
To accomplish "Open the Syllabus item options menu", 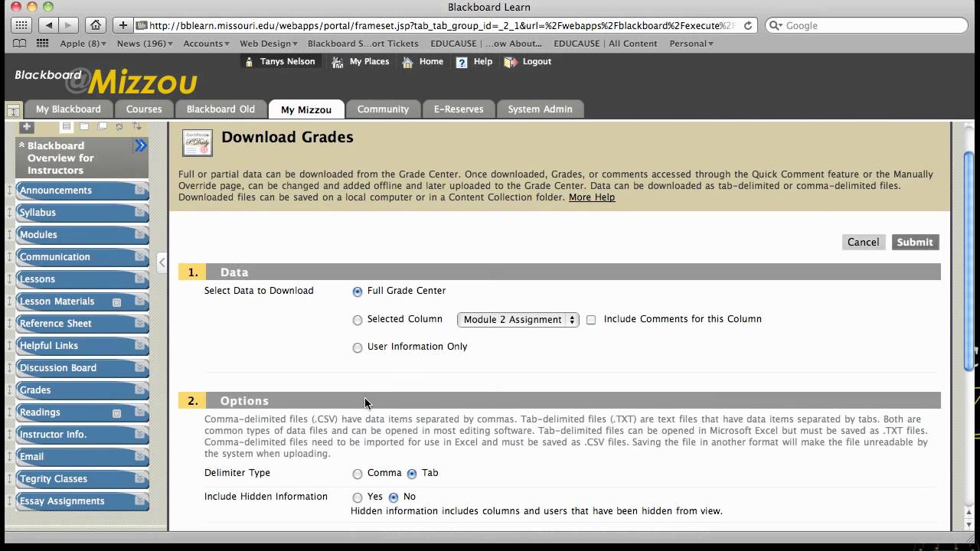I will 140,213.
